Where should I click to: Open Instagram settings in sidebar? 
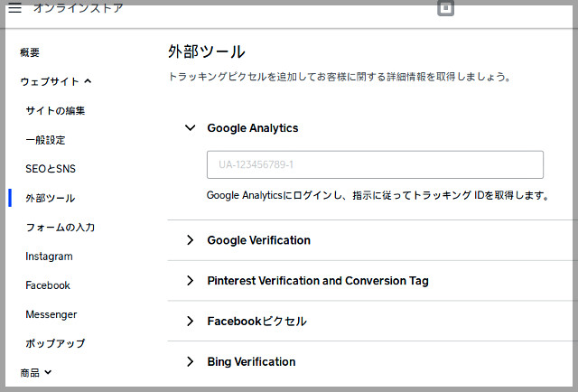click(x=49, y=257)
